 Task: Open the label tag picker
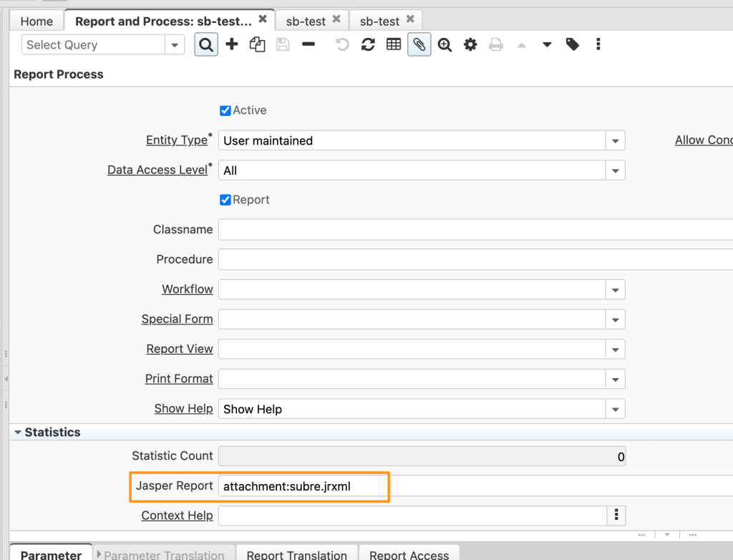[x=572, y=44]
